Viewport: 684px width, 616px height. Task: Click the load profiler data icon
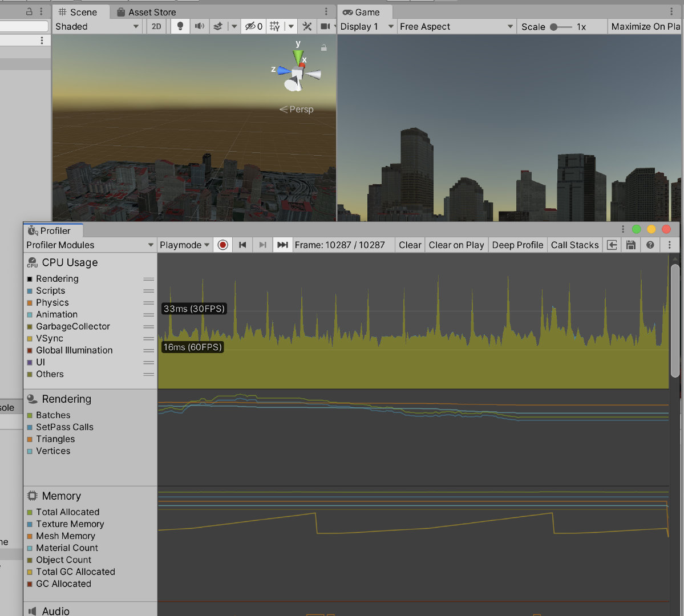point(612,245)
